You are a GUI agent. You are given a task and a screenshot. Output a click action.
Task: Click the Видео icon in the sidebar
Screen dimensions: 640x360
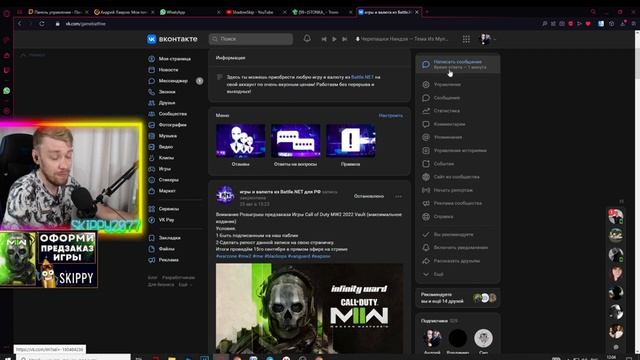coord(151,147)
